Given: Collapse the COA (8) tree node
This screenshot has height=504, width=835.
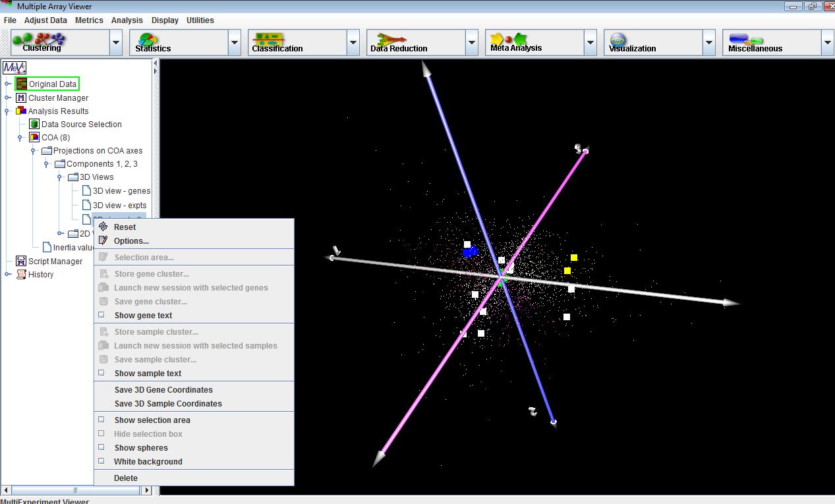Looking at the screenshot, I should [x=20, y=138].
